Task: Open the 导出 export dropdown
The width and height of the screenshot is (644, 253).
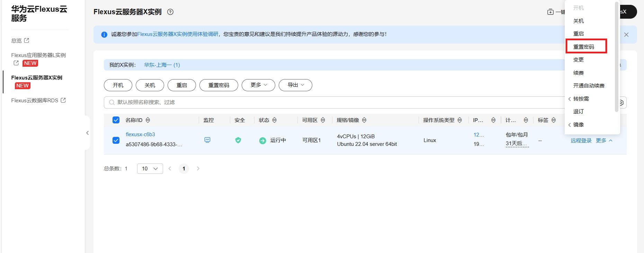Action: (x=295, y=85)
